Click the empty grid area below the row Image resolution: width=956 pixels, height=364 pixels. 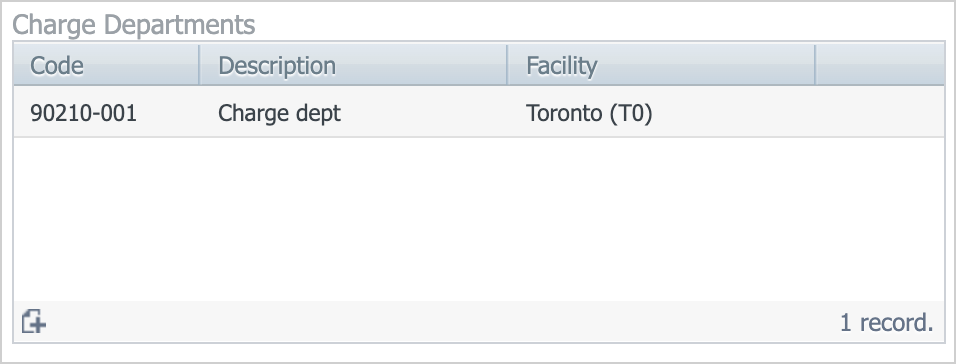click(479, 219)
